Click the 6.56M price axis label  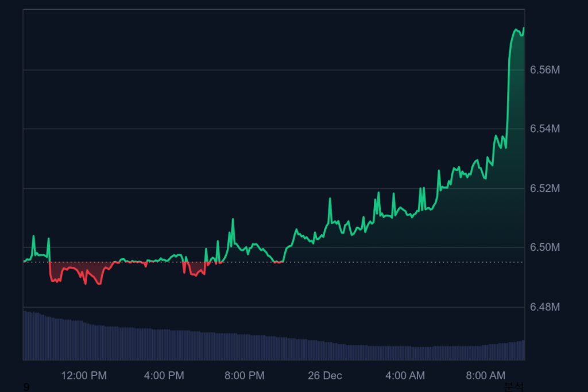(x=544, y=70)
